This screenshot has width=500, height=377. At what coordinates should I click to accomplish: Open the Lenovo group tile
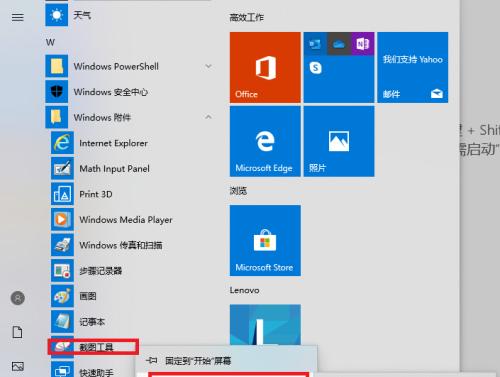coord(265,325)
